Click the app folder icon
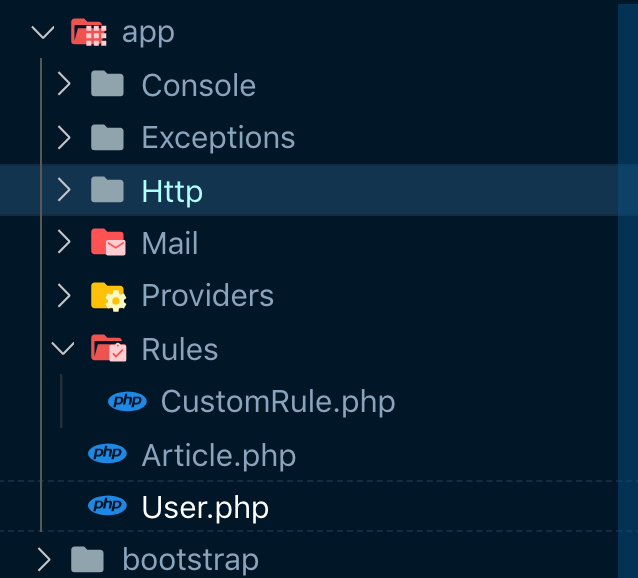Viewport: 638px width, 578px height. click(89, 32)
